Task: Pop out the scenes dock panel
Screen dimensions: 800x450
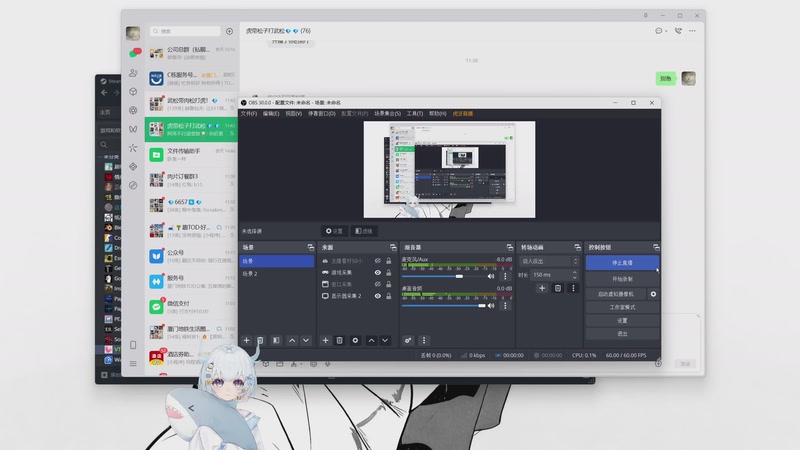Action: 311,247
